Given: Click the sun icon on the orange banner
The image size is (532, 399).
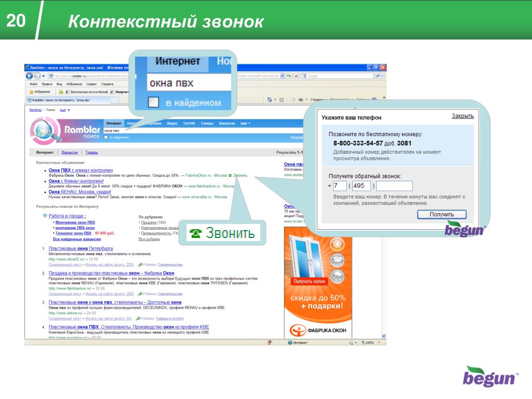Looking at the screenshot, I should tap(337, 244).
